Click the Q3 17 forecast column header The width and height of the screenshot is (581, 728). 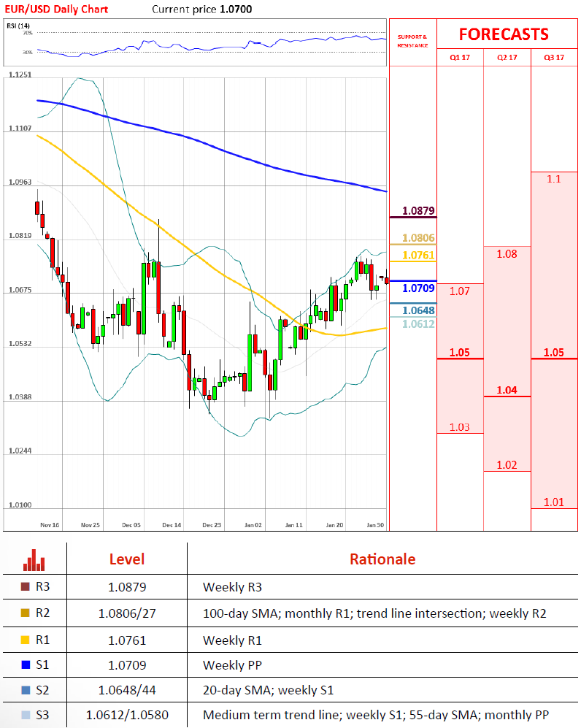click(x=554, y=58)
